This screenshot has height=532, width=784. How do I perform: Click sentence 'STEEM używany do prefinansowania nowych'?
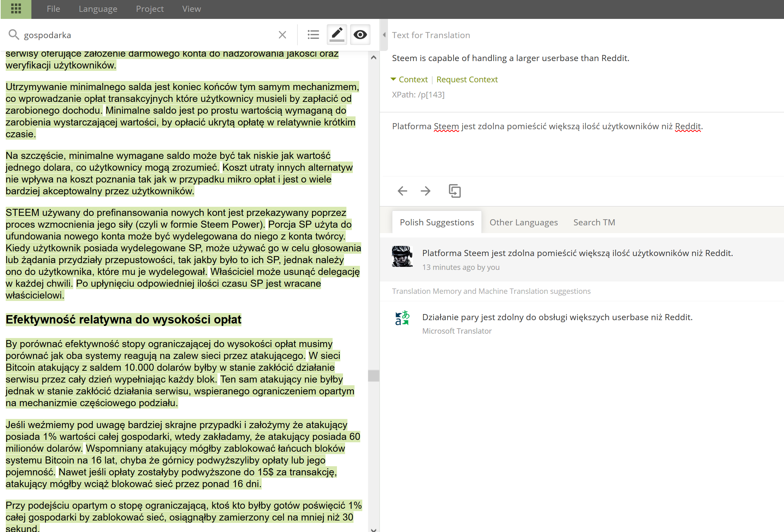pyautogui.click(x=176, y=218)
